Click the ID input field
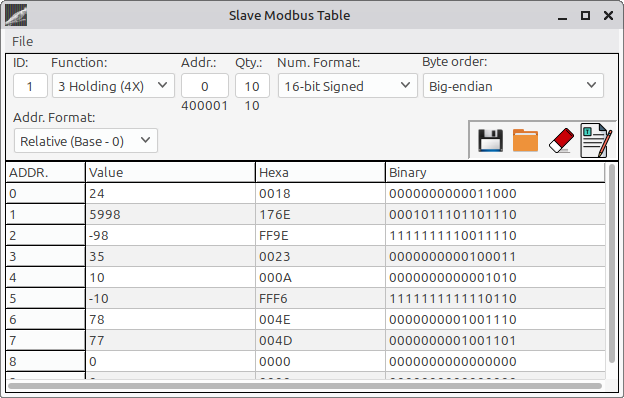The height and width of the screenshot is (398, 624). click(x=30, y=86)
